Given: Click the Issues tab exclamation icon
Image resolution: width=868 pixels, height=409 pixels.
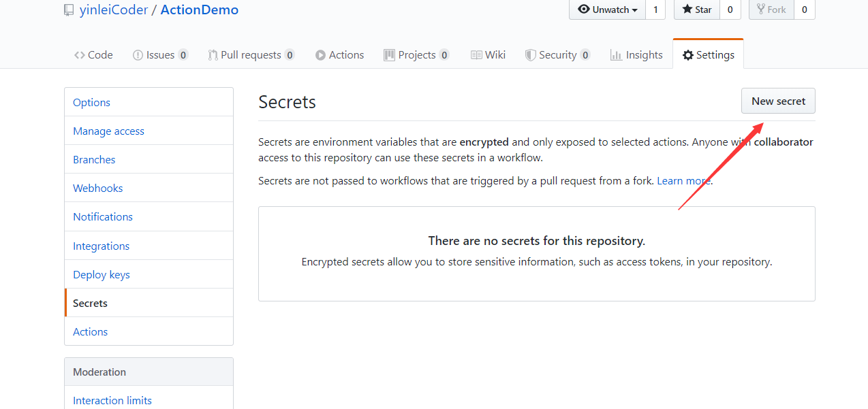Looking at the screenshot, I should tap(138, 55).
